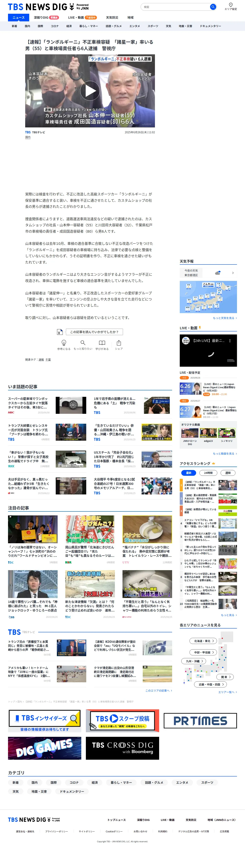Image resolution: width=245 pixels, height=868 pixels.
Task: Click the TBS NEWS DIG header logo
Action: tap(48, 7)
